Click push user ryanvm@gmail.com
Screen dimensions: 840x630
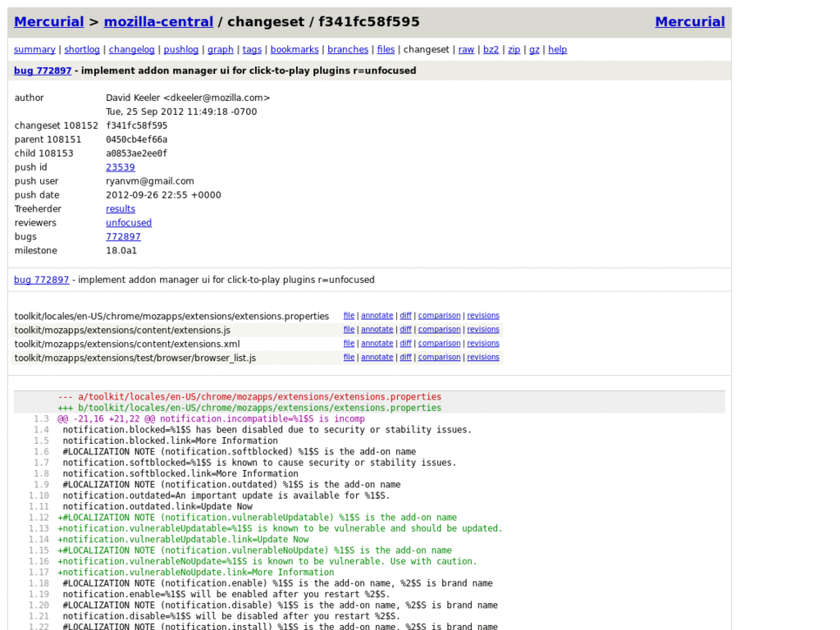coord(150,181)
